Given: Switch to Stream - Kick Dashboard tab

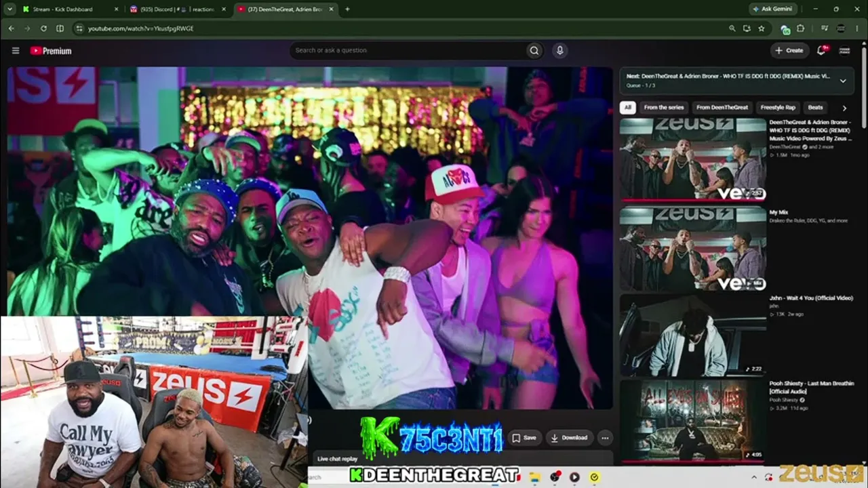Looking at the screenshot, I should coord(69,9).
